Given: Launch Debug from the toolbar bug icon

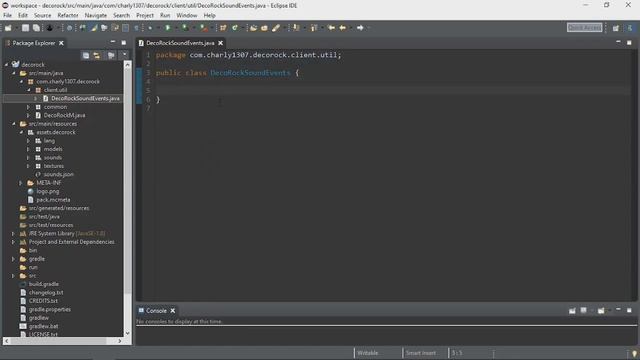Looking at the screenshot, I should pyautogui.click(x=150, y=28).
